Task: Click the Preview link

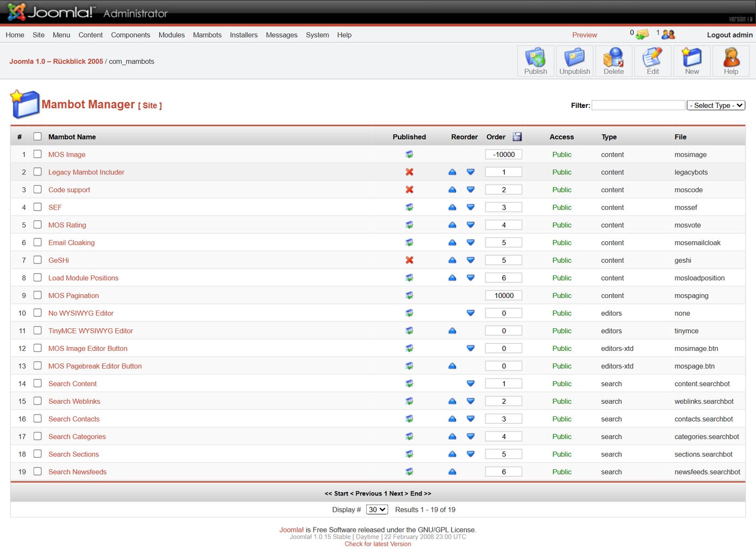Action: coord(585,35)
